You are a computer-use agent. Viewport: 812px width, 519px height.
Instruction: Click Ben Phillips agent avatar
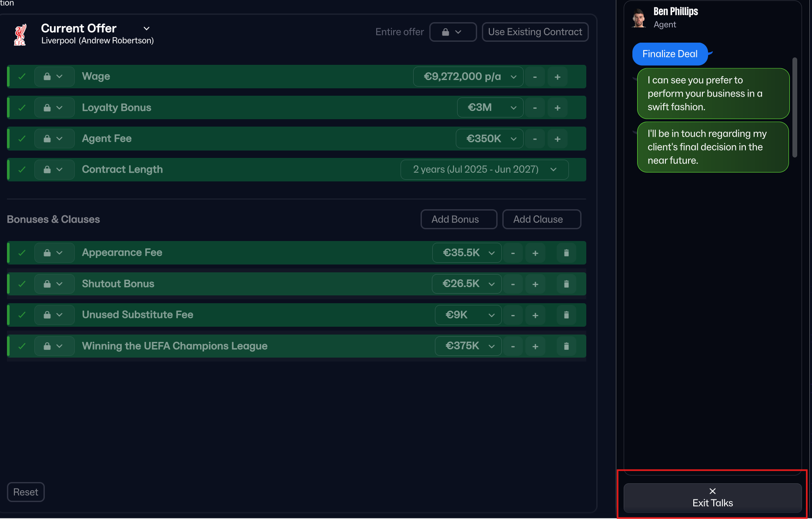coord(638,18)
